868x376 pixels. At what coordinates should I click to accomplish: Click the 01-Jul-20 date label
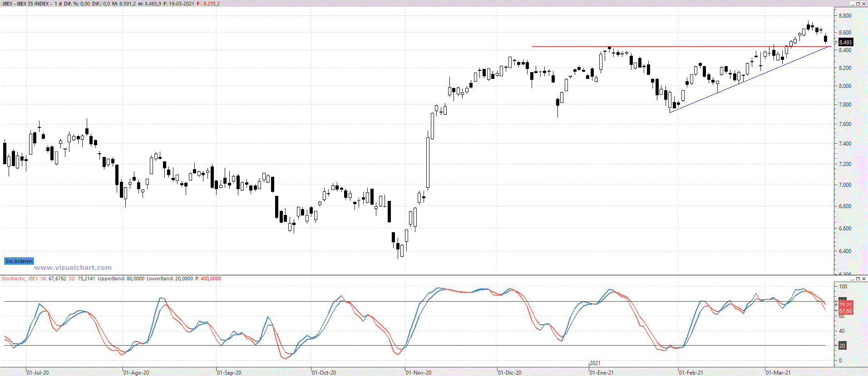38,372
